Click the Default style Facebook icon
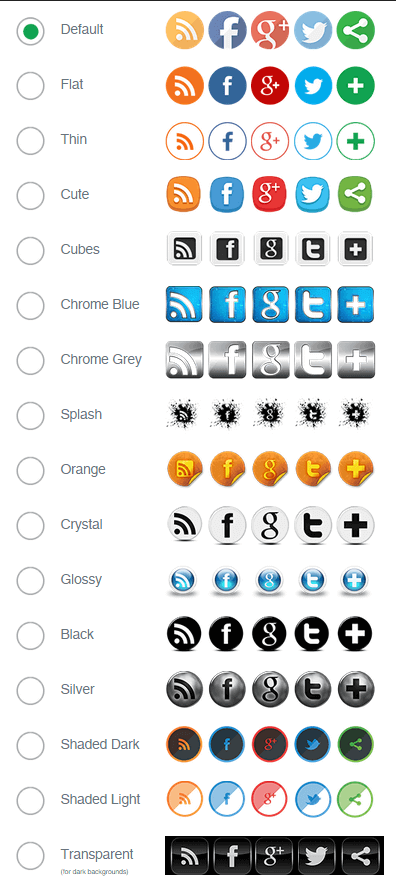Viewport: 396px width, 883px height. tap(227, 30)
